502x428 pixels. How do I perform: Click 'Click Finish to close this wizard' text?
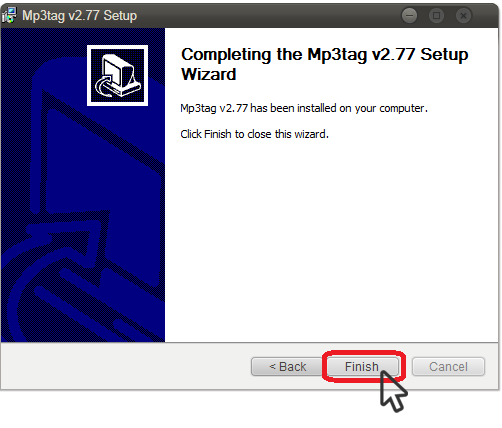pyautogui.click(x=254, y=134)
